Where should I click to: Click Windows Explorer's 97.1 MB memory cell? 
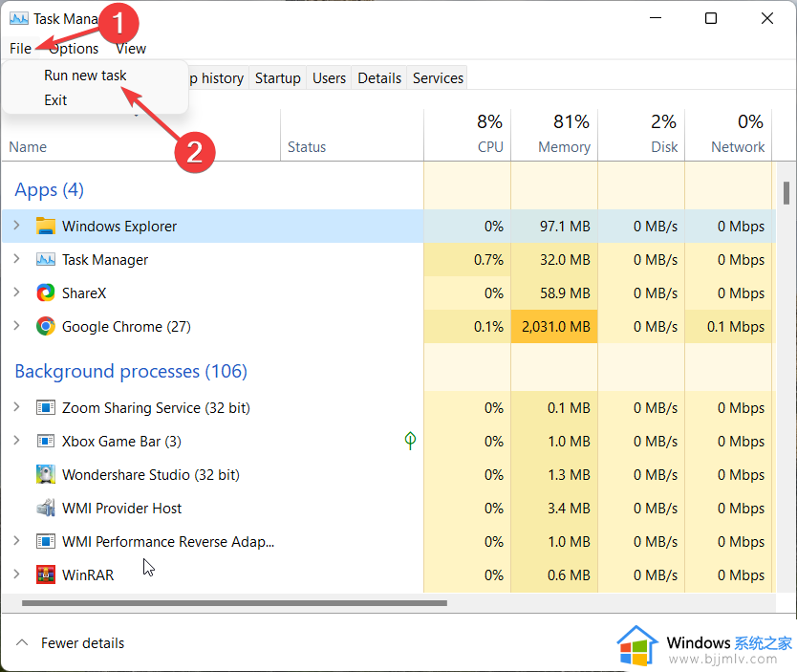[554, 226]
